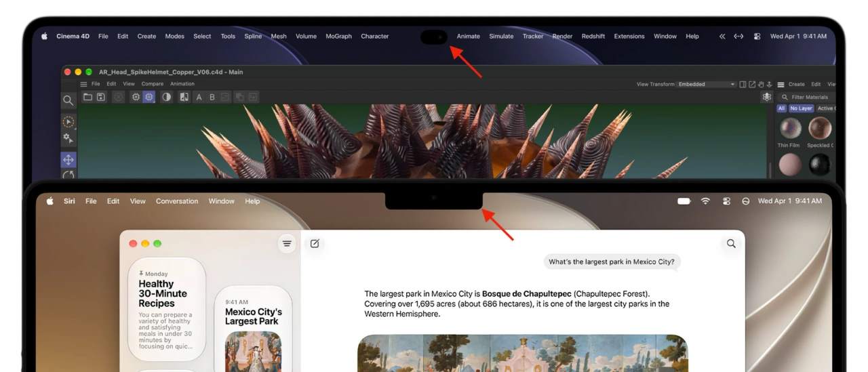This screenshot has height=372, width=868.
Task: Open the Spline menu in Cinema 4D
Action: pos(253,37)
